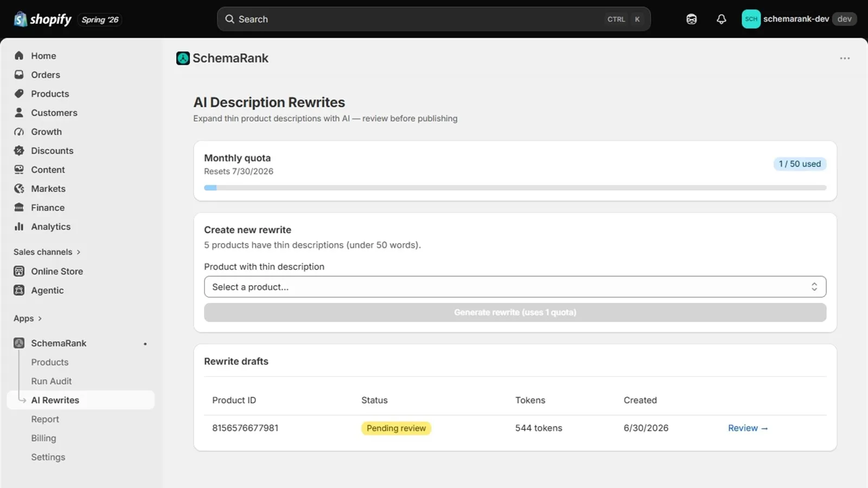Click the Pending review status badge
Screen dimensions: 868x488
396,428
